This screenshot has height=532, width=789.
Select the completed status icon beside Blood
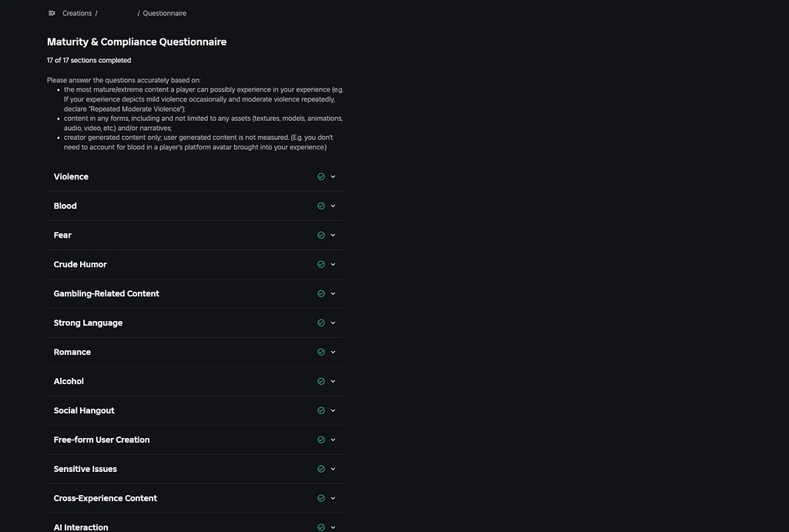point(321,206)
